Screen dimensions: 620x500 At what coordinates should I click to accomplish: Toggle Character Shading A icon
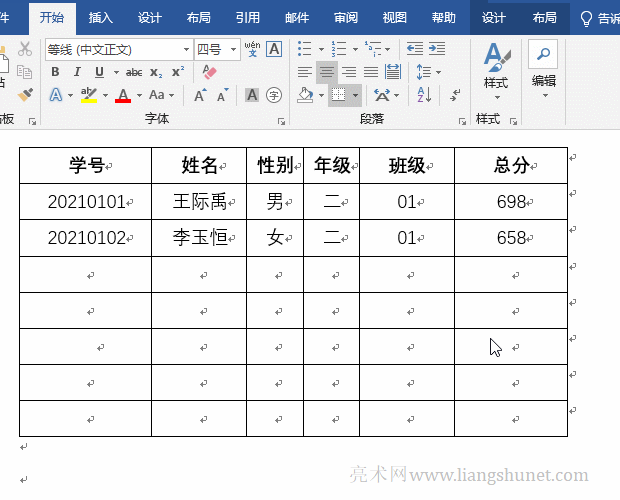coord(252,95)
